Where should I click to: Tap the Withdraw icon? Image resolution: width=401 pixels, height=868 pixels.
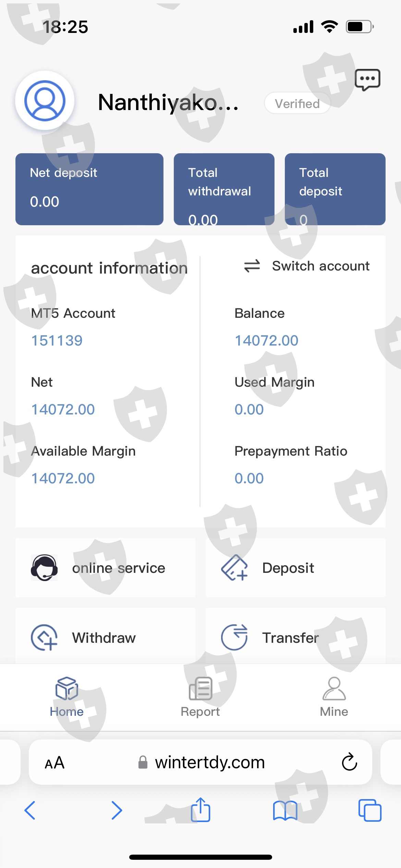pos(44,637)
